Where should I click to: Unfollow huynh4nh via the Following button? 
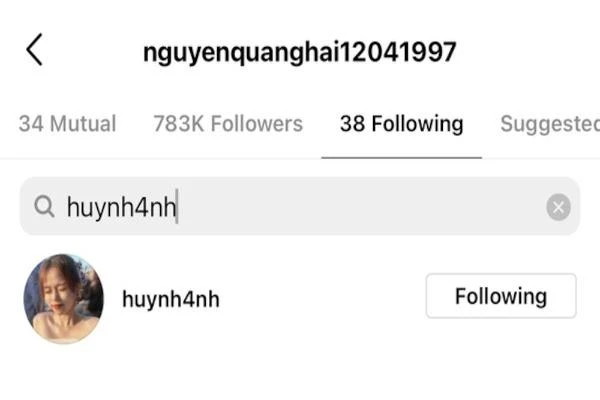point(501,296)
